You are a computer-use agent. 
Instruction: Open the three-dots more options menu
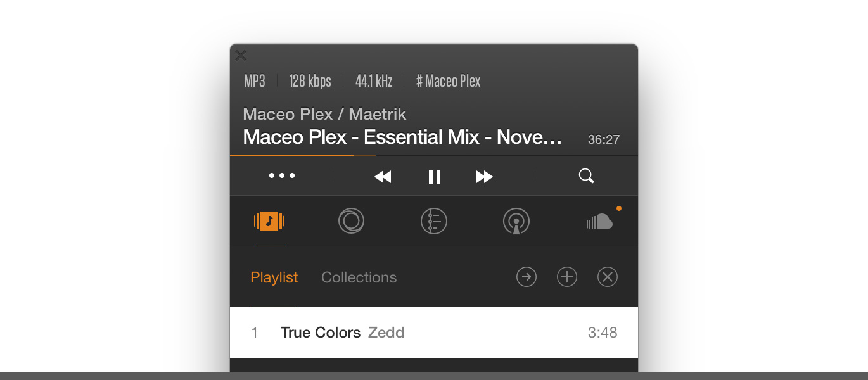click(x=282, y=176)
